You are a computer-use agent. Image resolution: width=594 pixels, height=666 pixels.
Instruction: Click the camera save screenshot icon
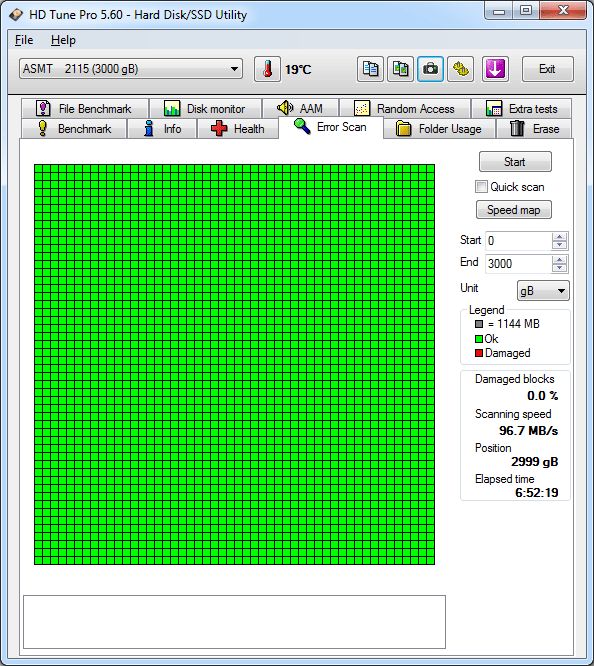click(x=430, y=69)
